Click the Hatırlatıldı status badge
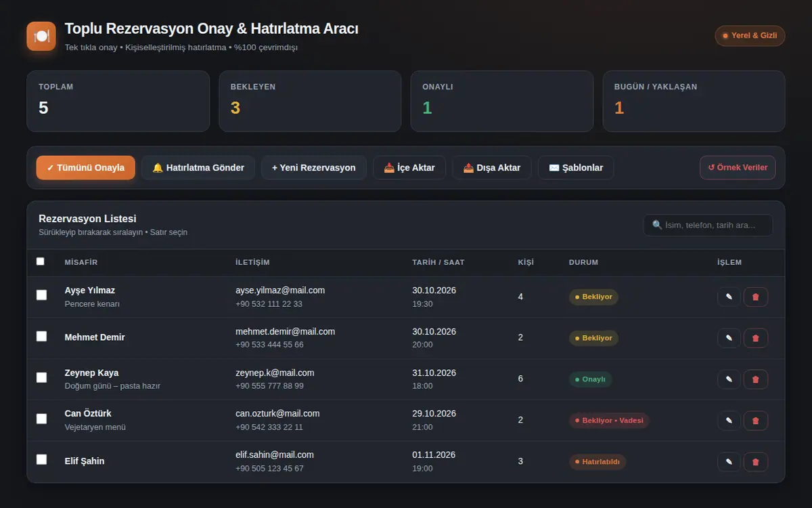Image resolution: width=812 pixels, height=508 pixels. coord(597,462)
